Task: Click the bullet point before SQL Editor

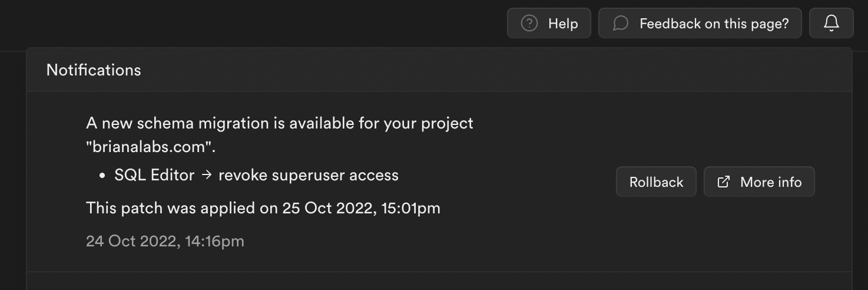Action: coord(102,176)
